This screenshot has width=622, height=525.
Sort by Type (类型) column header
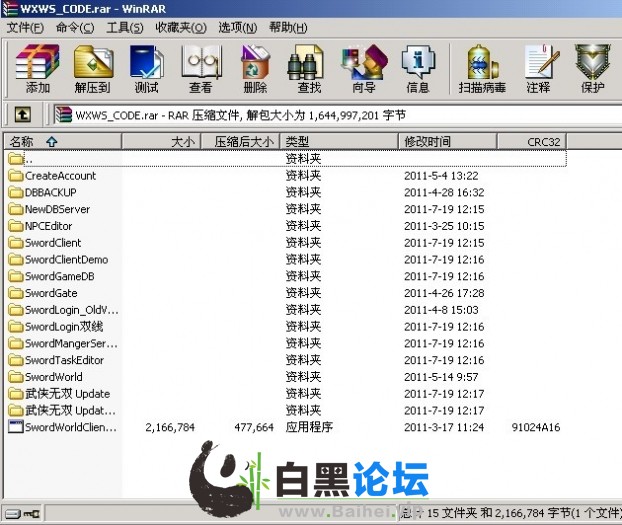339,142
